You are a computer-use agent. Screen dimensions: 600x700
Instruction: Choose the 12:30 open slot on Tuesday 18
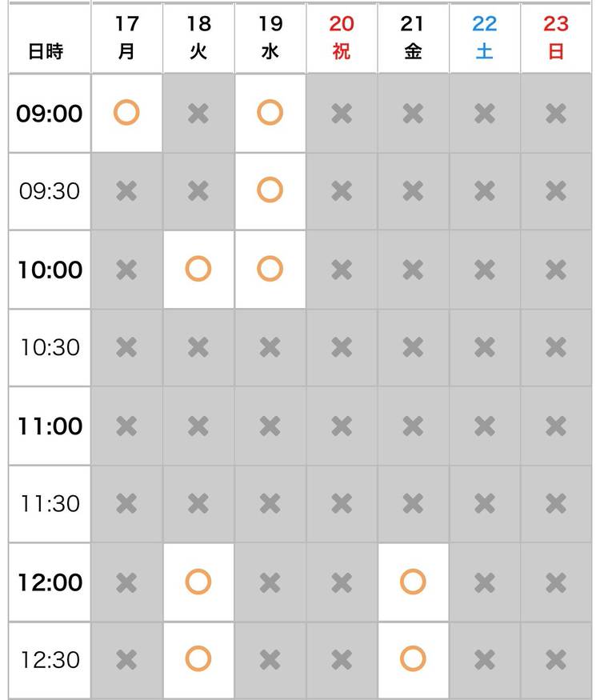pos(198,659)
